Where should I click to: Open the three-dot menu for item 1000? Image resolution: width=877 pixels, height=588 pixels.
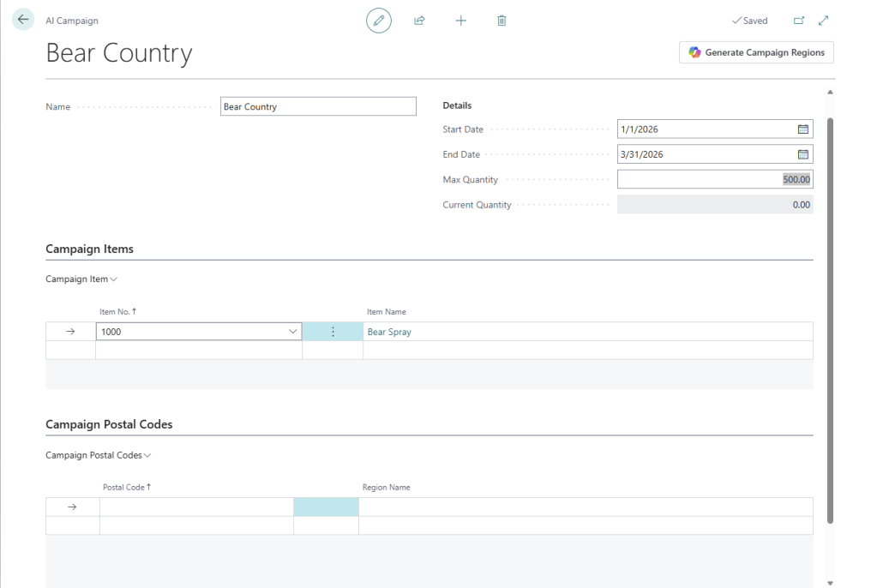(333, 332)
